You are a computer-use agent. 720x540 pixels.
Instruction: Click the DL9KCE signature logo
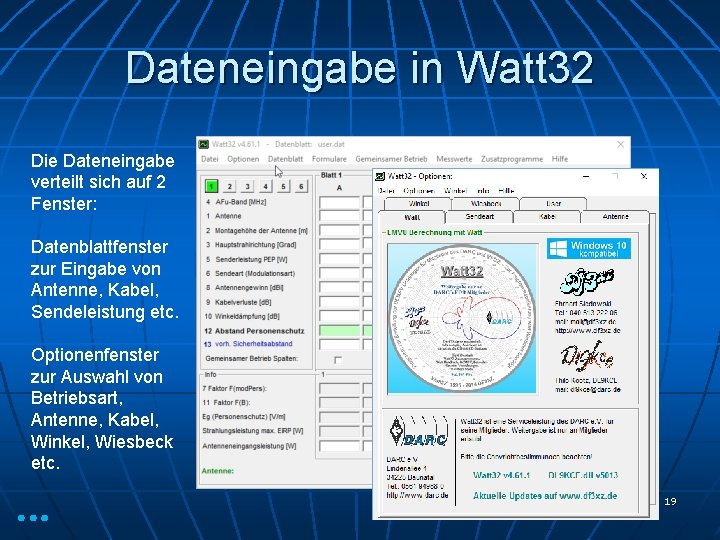587,356
